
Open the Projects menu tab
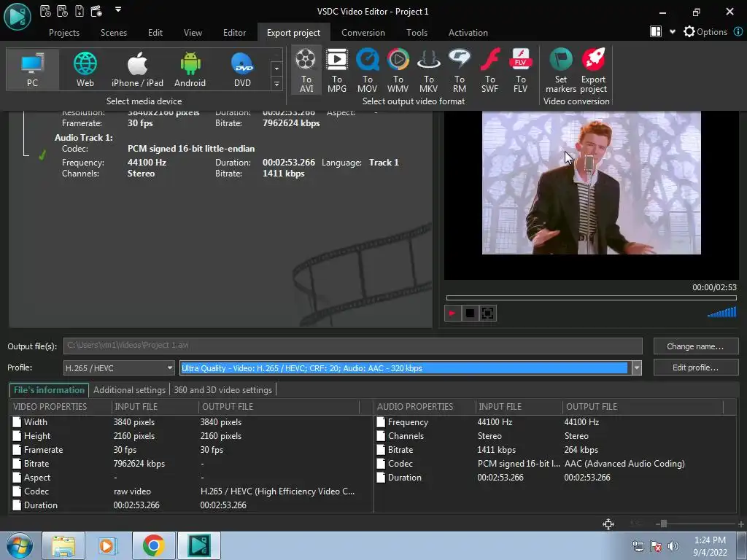point(64,32)
